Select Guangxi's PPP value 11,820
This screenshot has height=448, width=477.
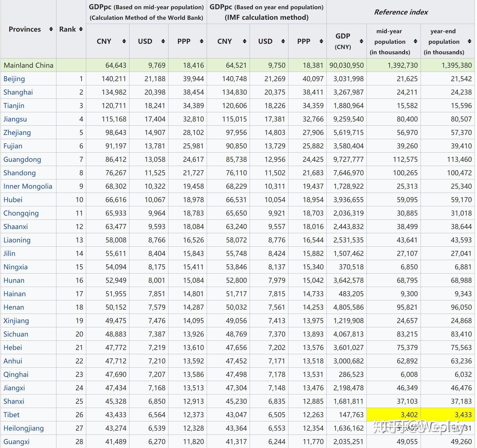(x=194, y=442)
